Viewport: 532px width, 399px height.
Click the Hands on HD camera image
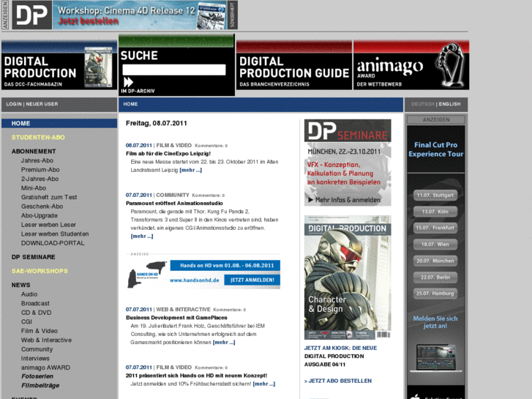click(x=146, y=275)
